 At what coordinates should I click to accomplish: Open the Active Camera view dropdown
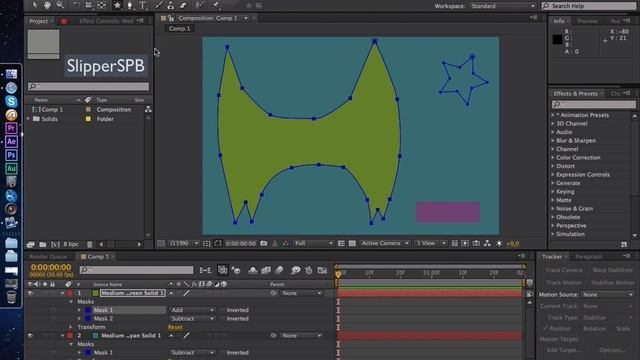point(384,243)
